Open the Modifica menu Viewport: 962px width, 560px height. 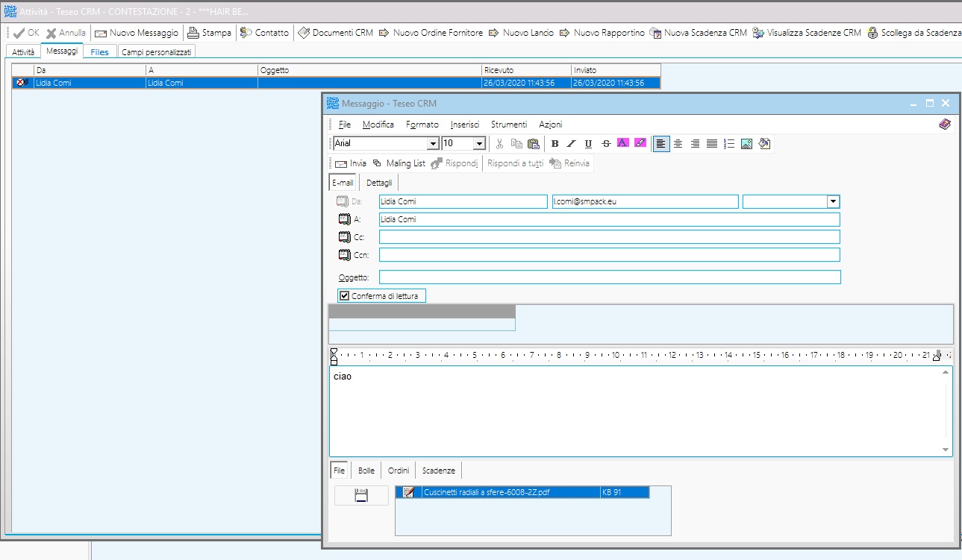378,125
